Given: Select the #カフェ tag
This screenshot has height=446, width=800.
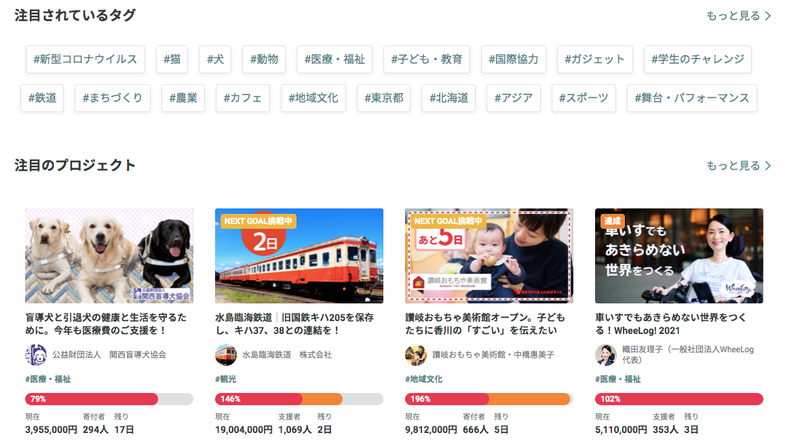Looking at the screenshot, I should pos(242,98).
